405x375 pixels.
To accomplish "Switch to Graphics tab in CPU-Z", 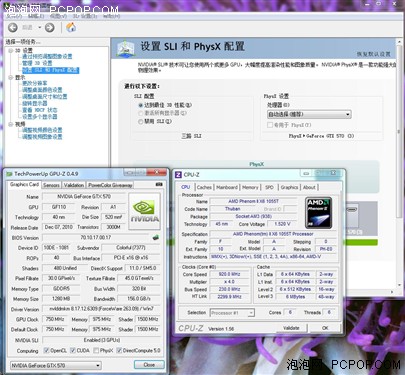I will coord(289,187).
